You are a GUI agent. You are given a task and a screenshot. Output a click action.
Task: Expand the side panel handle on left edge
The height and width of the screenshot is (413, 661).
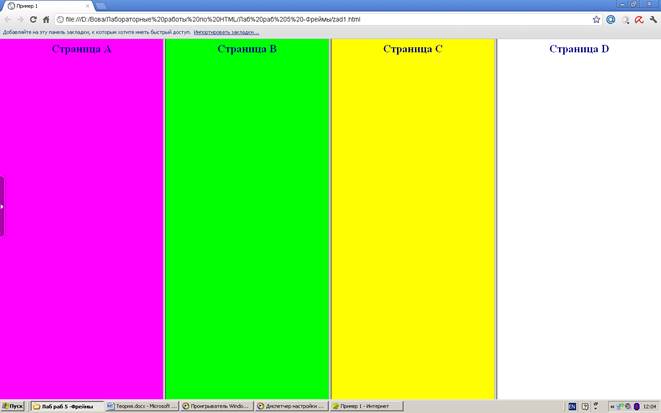[x=2, y=206]
